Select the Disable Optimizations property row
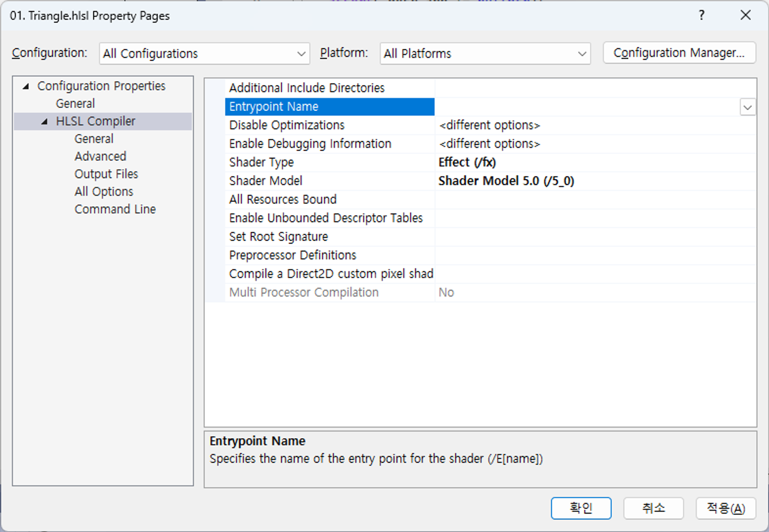769x532 pixels. [x=287, y=125]
